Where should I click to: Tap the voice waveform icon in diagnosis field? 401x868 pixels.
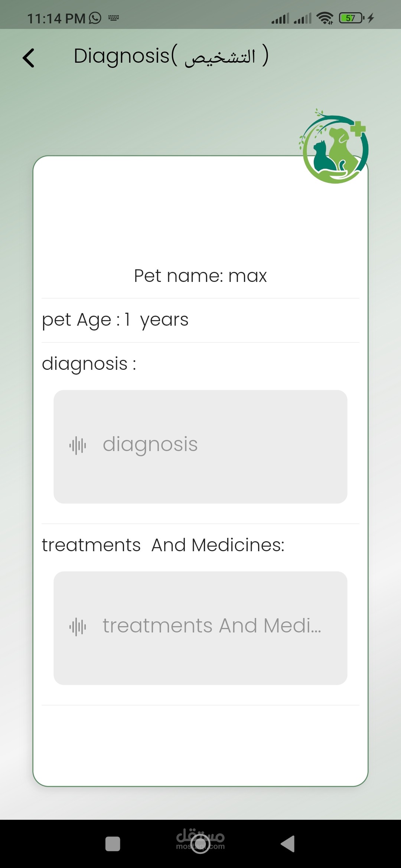pyautogui.click(x=78, y=445)
